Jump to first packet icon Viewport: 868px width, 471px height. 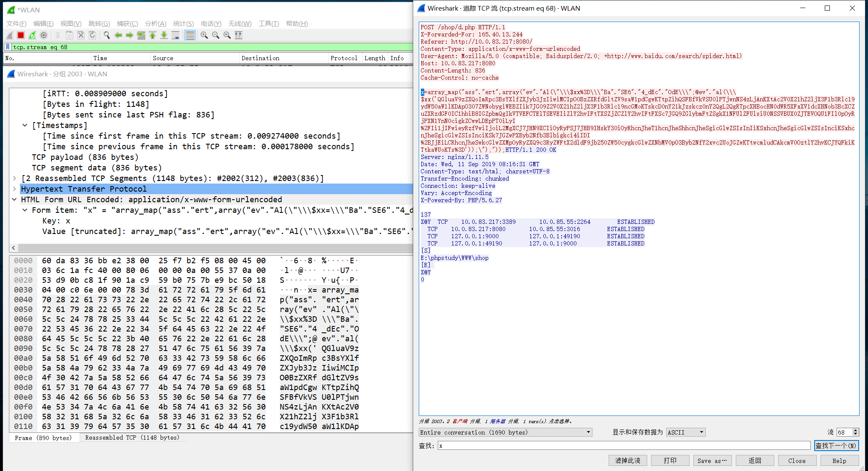(x=153, y=35)
